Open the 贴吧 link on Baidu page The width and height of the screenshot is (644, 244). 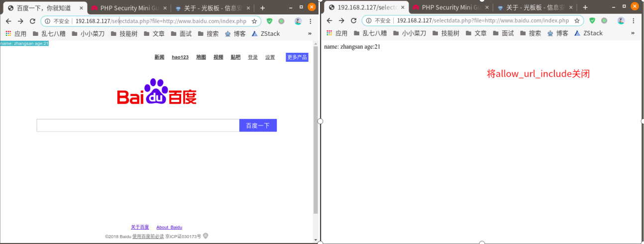pyautogui.click(x=235, y=57)
